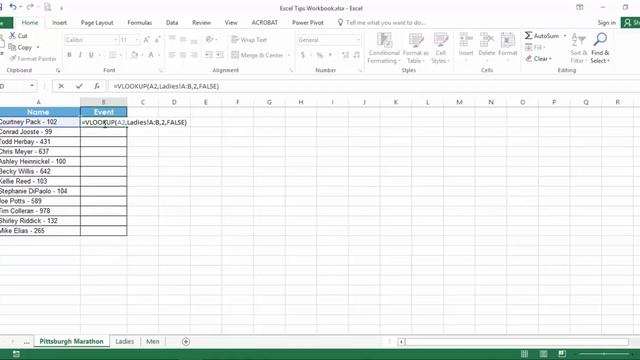Cancel formula entry with X button
Image resolution: width=640 pixels, height=360 pixels.
[x=61, y=86]
